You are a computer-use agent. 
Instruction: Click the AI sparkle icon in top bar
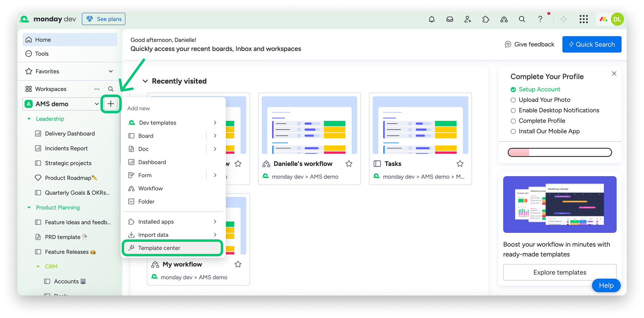point(564,19)
